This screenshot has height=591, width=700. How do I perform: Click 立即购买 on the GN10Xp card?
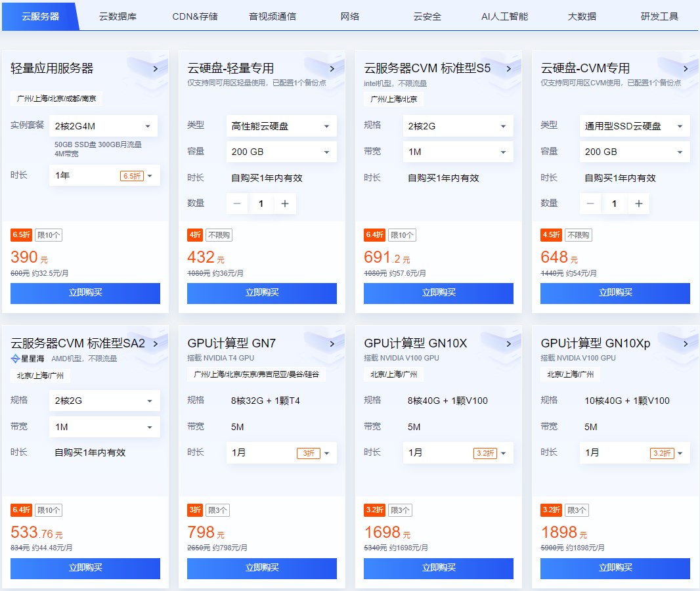tap(615, 569)
